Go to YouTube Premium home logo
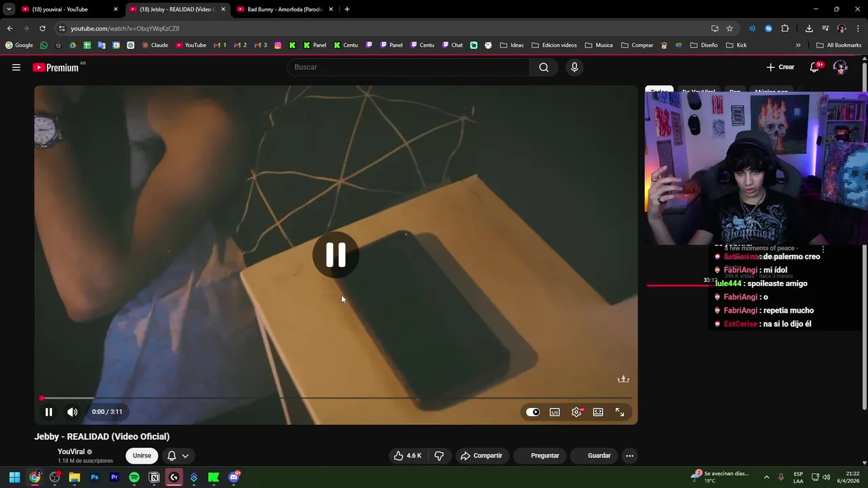The height and width of the screenshot is (488, 868). click(56, 67)
